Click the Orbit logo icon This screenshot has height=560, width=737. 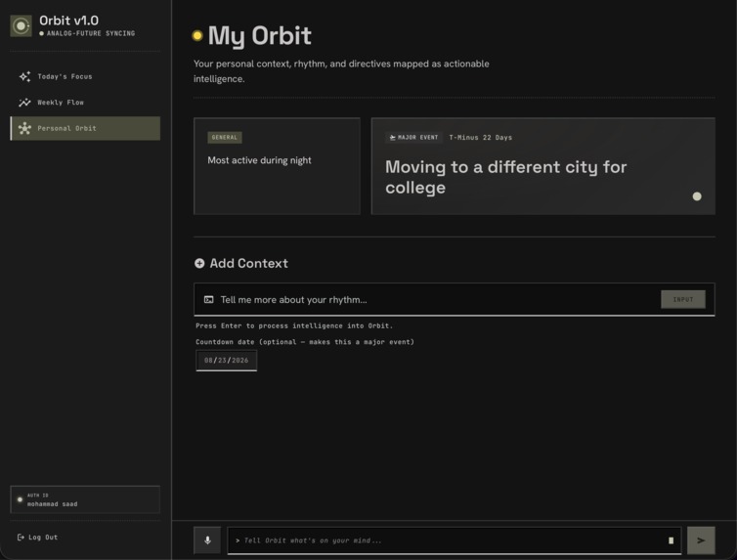(x=22, y=25)
